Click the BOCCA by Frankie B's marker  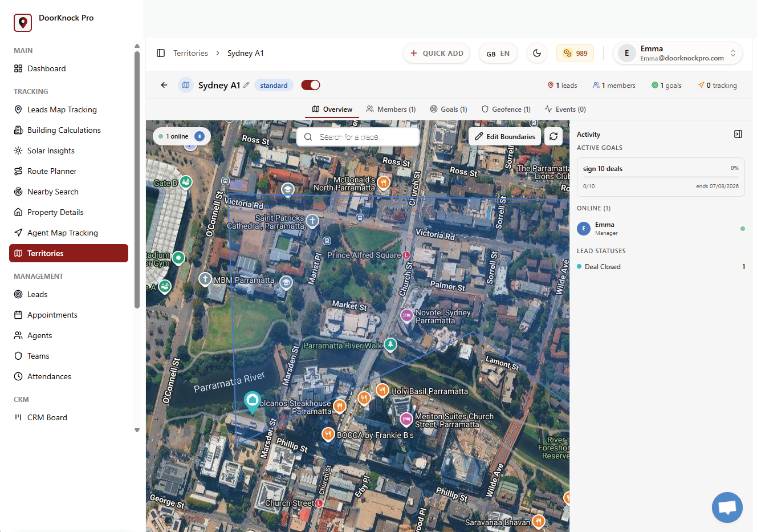tap(328, 434)
